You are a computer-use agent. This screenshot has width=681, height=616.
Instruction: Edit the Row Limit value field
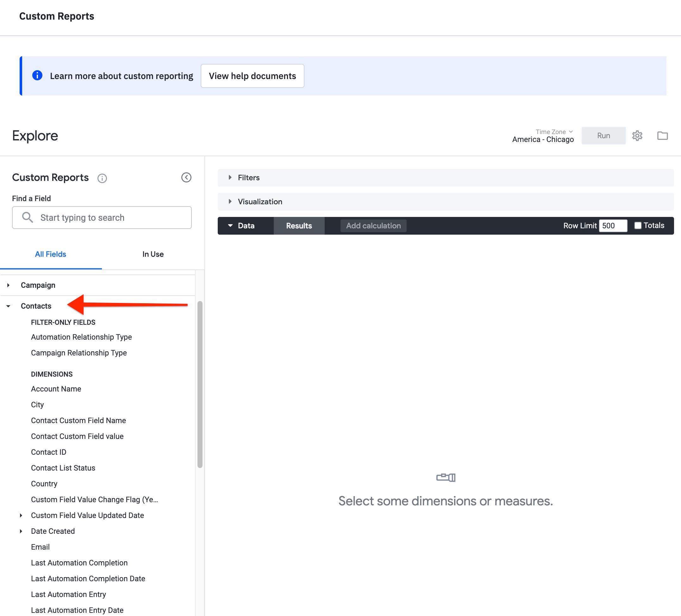(x=613, y=225)
